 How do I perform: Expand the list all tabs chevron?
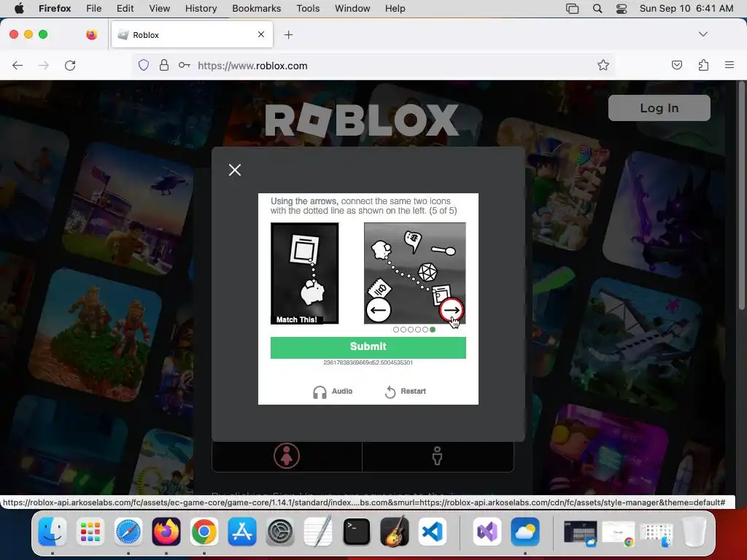click(703, 34)
